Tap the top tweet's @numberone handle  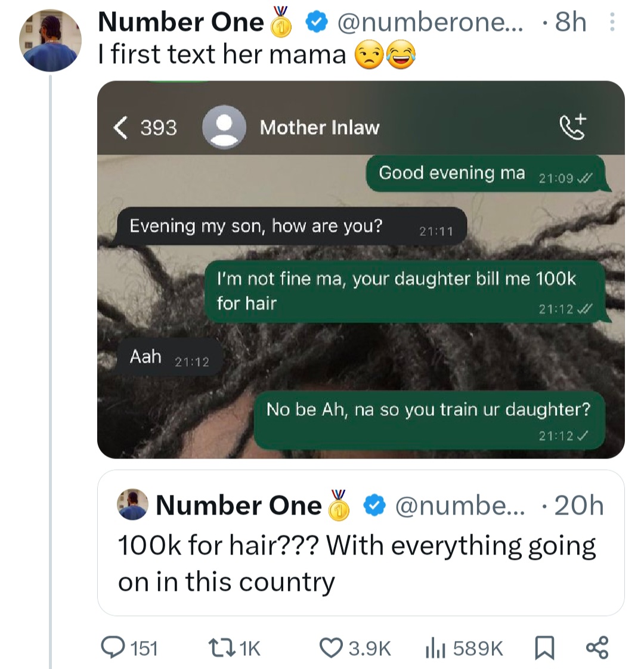coord(430,23)
